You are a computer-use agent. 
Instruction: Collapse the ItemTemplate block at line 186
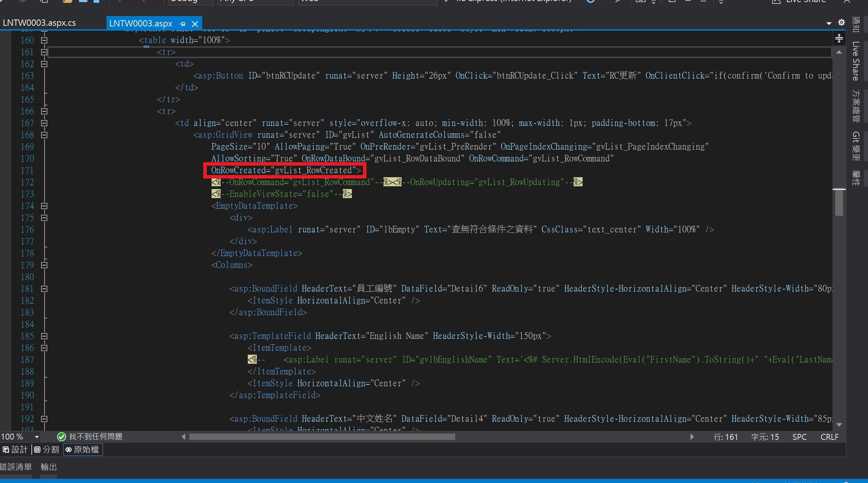pyautogui.click(x=44, y=348)
